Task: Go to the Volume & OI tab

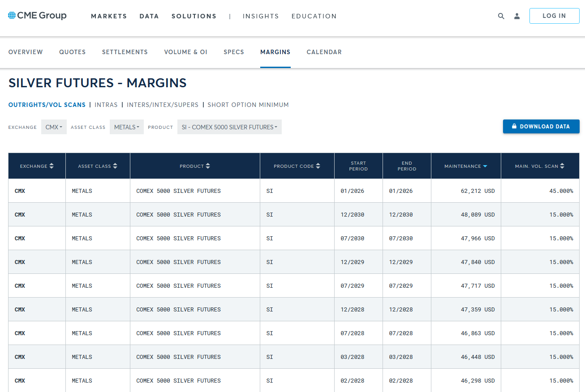Action: [x=185, y=52]
